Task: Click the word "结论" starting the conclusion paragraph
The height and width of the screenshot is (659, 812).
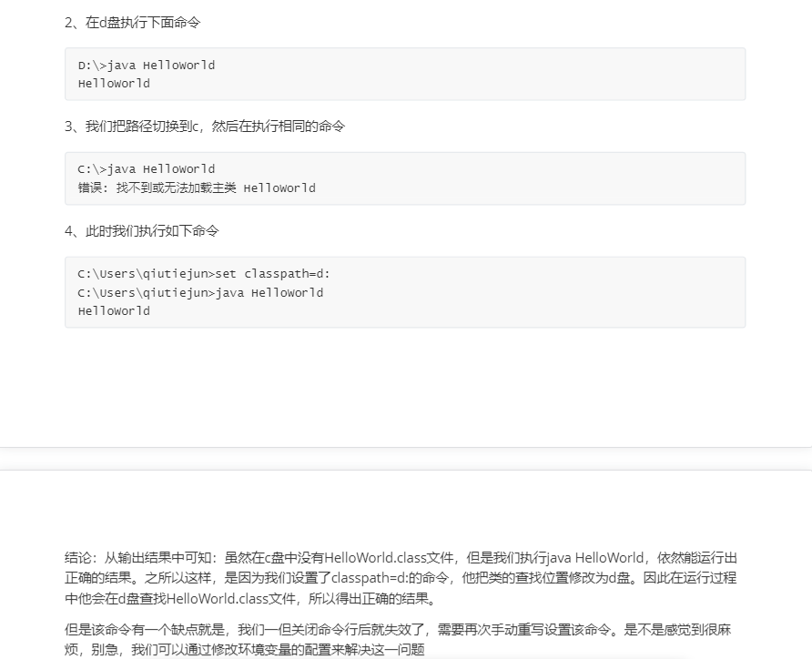Action: coord(78,557)
